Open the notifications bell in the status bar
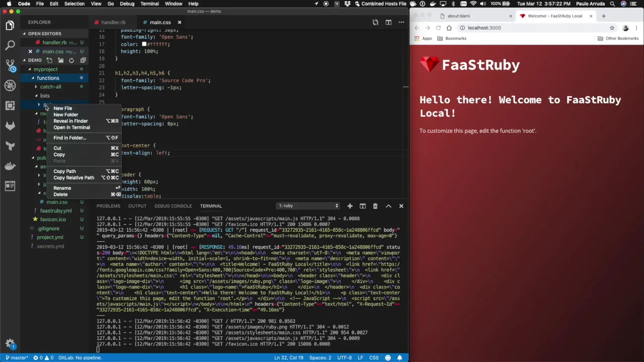Image resolution: width=644 pixels, height=362 pixels. pyautogui.click(x=400, y=357)
